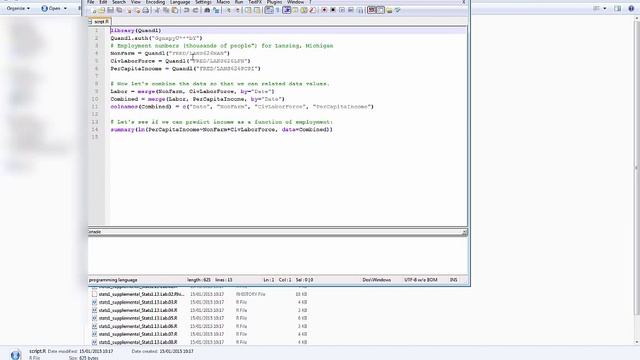The image size is (640, 360).
Task: Click the Explorer help icon
Action: click(x=631, y=9)
